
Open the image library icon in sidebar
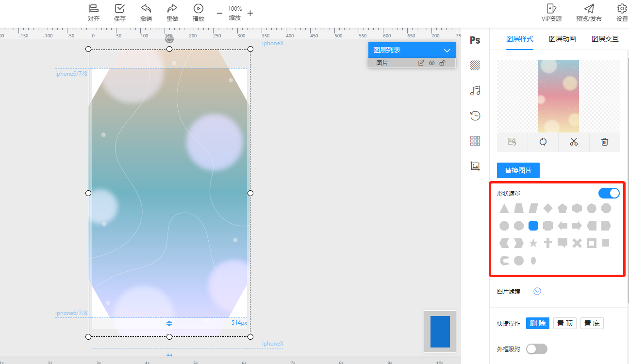pyautogui.click(x=475, y=166)
